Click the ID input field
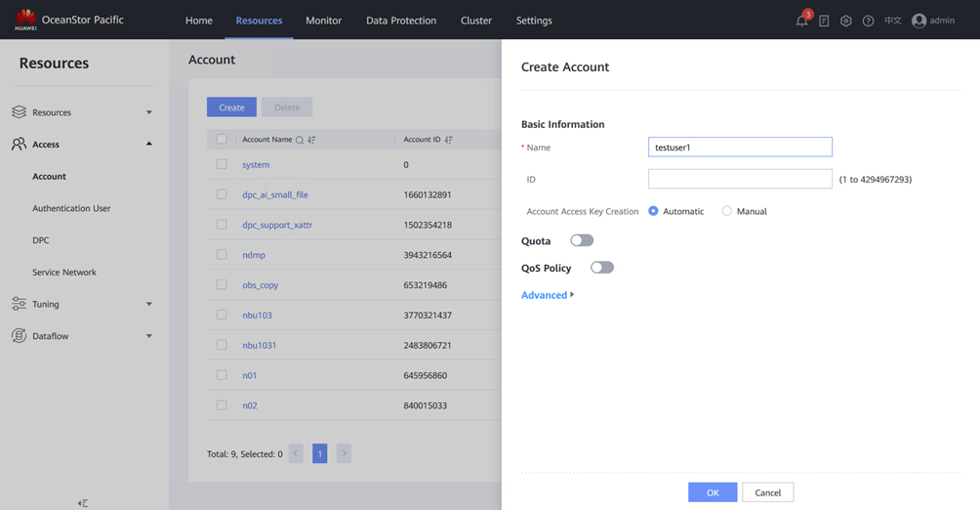This screenshot has width=980, height=510. point(740,179)
